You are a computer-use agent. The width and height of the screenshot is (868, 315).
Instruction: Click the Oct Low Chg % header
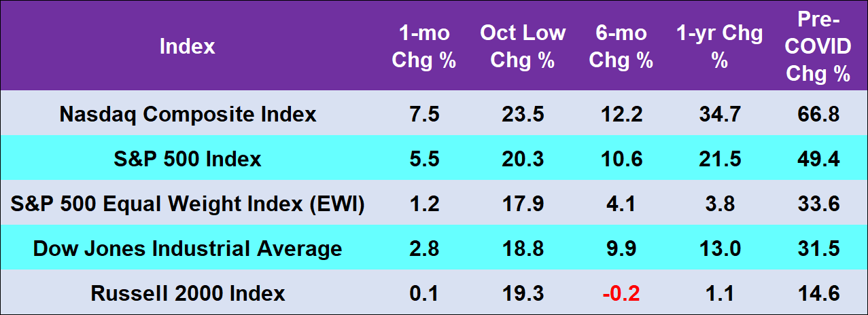pos(522,46)
